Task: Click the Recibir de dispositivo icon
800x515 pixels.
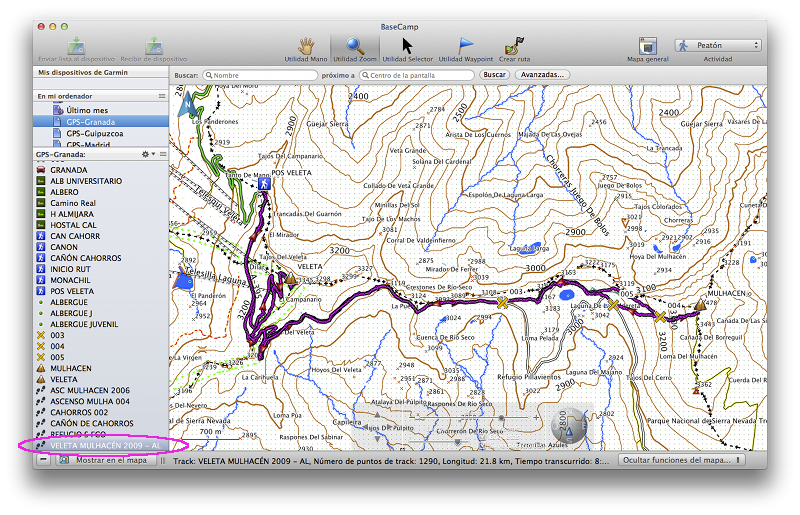Action: click(x=154, y=46)
